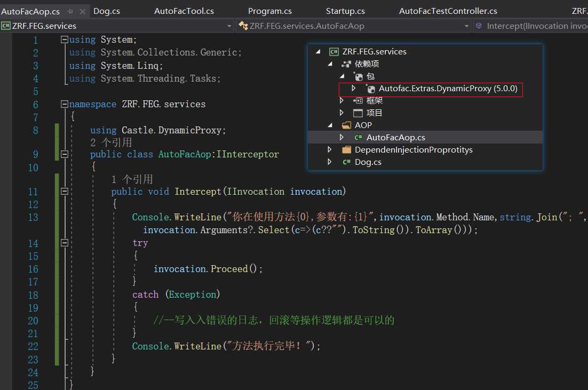Expand the 项目 node
588x390 pixels.
pos(341,113)
